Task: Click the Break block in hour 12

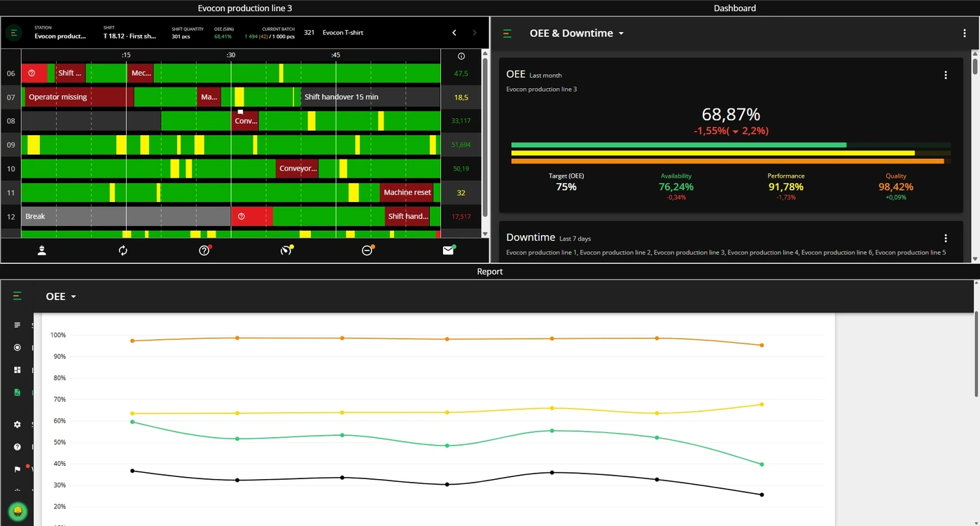Action: pos(127,216)
